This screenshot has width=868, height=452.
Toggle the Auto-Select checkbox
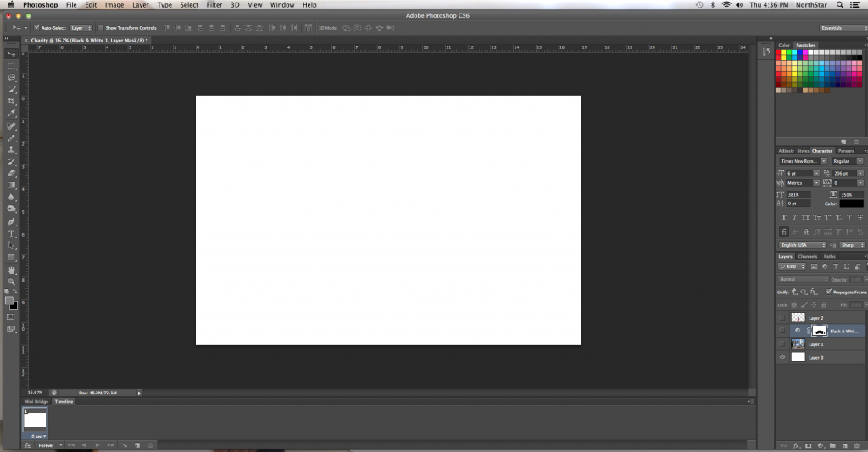pos(37,28)
